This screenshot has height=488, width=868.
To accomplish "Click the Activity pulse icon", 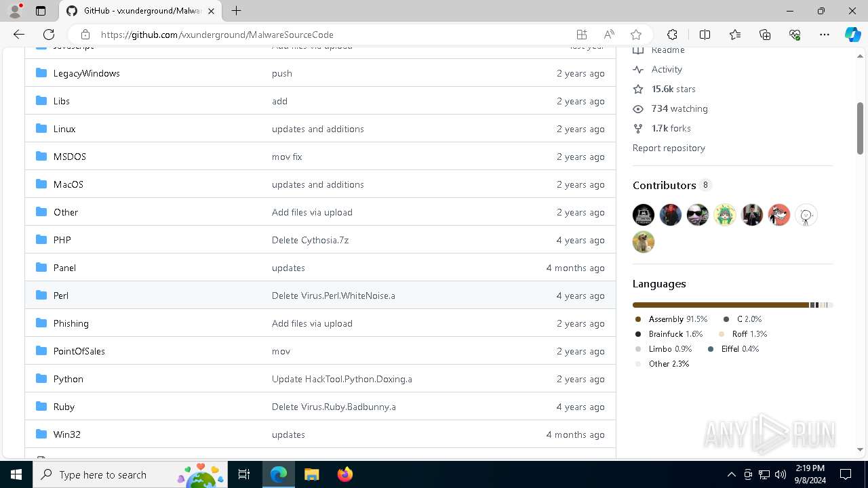I will pyautogui.click(x=638, y=69).
